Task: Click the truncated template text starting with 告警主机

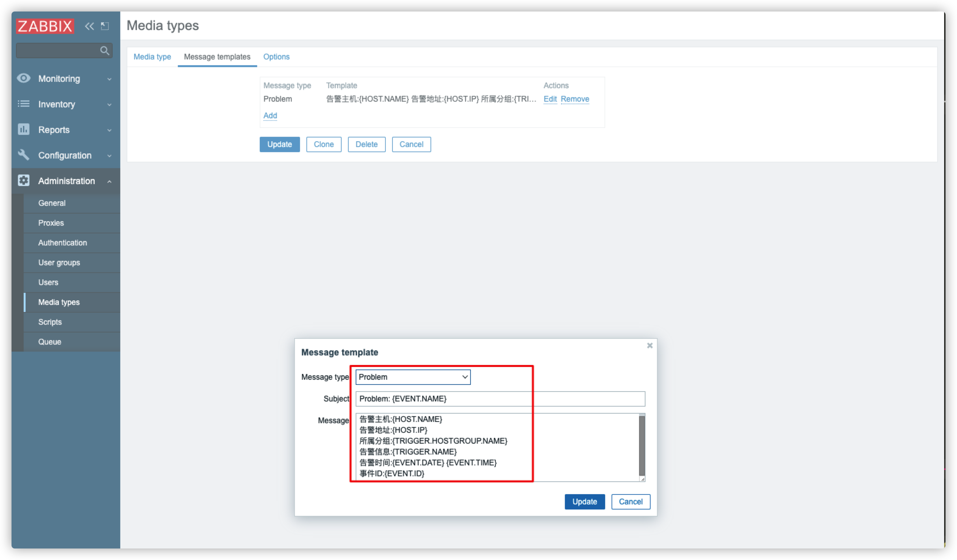Action: (431, 99)
